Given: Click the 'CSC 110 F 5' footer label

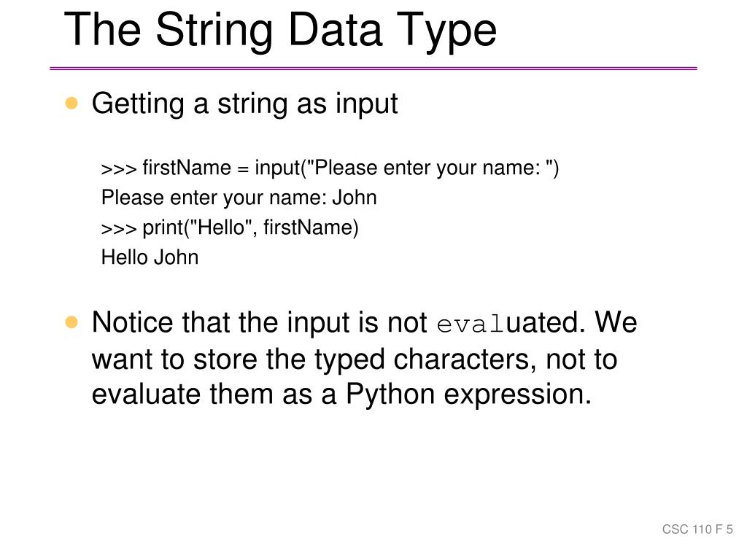Looking at the screenshot, I should (697, 529).
